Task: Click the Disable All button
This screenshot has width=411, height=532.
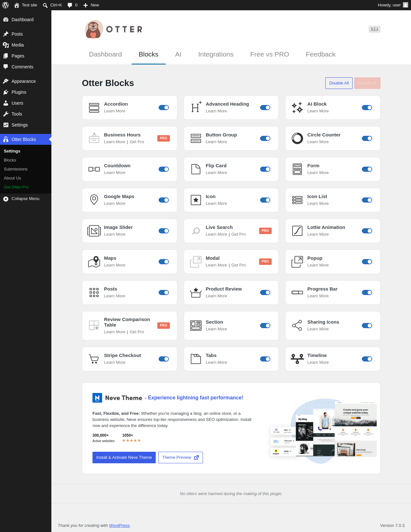Action: point(339,83)
